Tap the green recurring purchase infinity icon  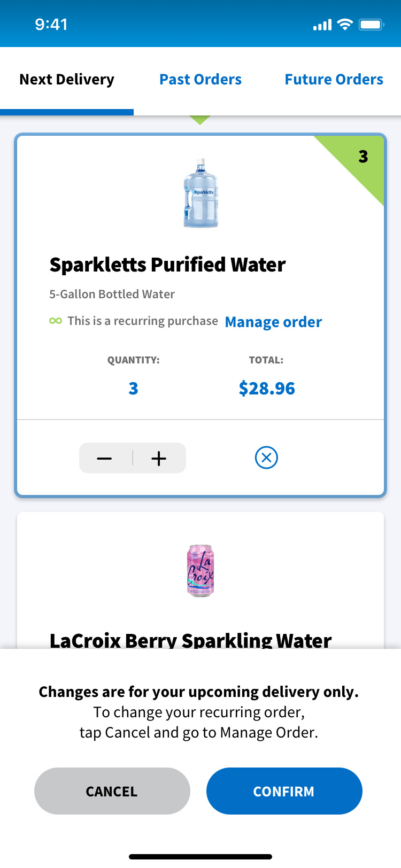(x=56, y=321)
